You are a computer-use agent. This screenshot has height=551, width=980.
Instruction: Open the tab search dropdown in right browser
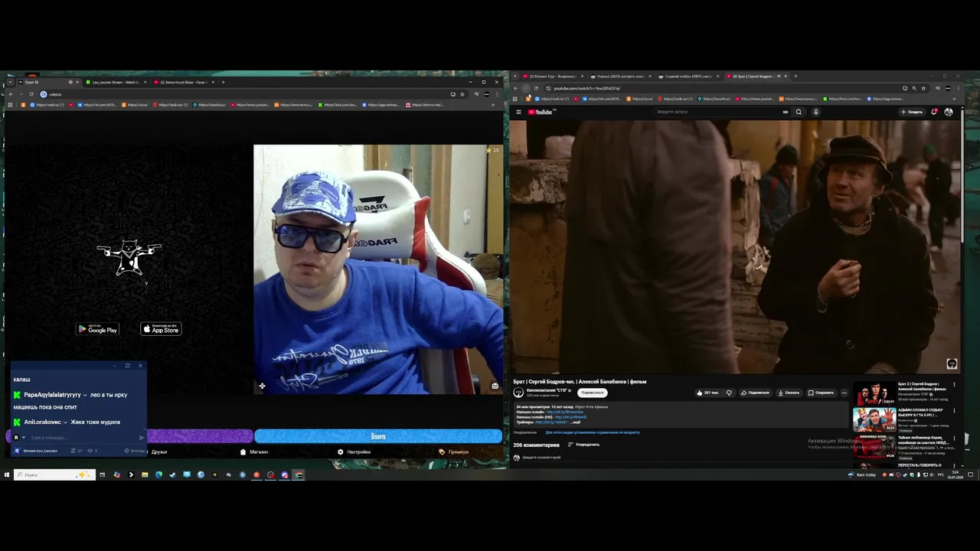click(515, 77)
